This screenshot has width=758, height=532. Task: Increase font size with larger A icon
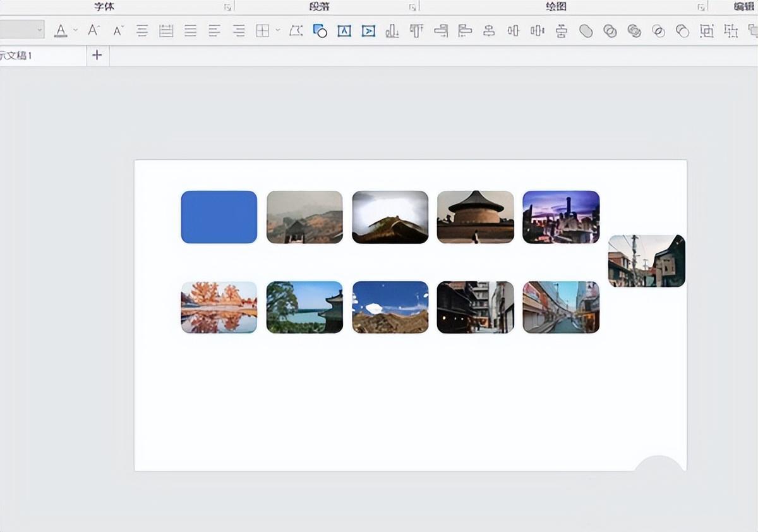[93, 30]
